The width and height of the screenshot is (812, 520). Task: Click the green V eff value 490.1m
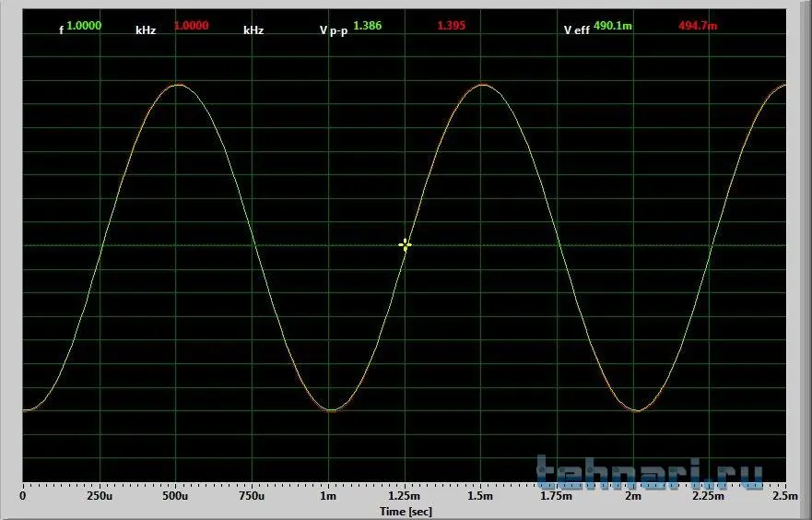[x=613, y=26]
